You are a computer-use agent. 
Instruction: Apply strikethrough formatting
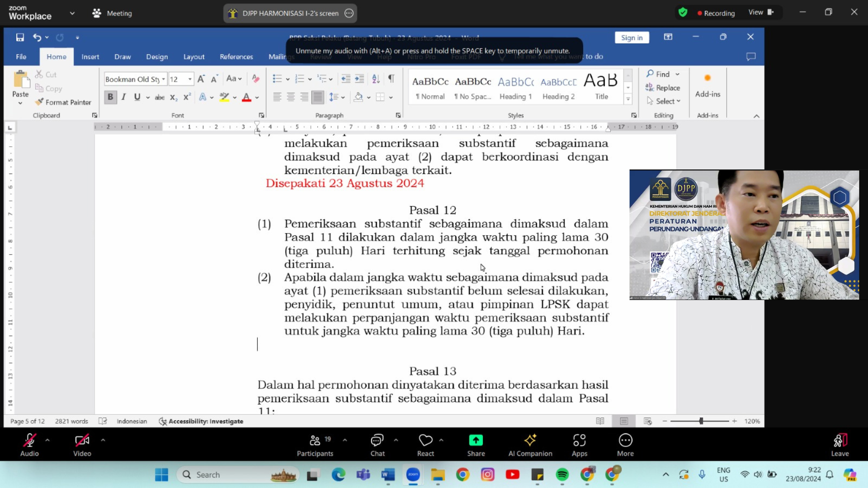160,97
